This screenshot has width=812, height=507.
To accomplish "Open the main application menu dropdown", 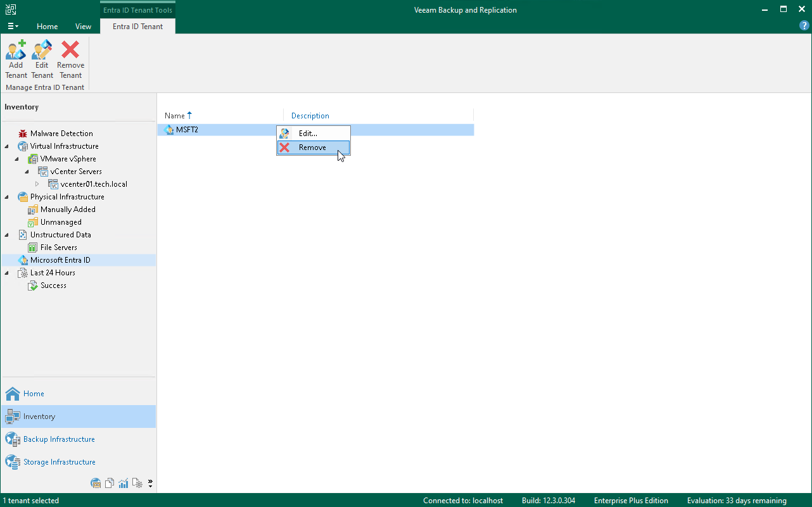I will point(13,27).
